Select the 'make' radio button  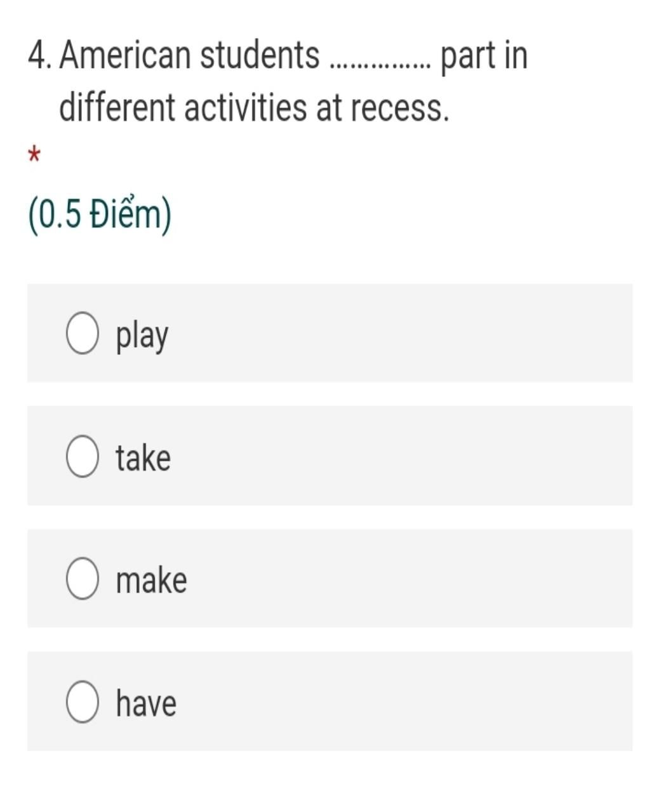point(82,579)
